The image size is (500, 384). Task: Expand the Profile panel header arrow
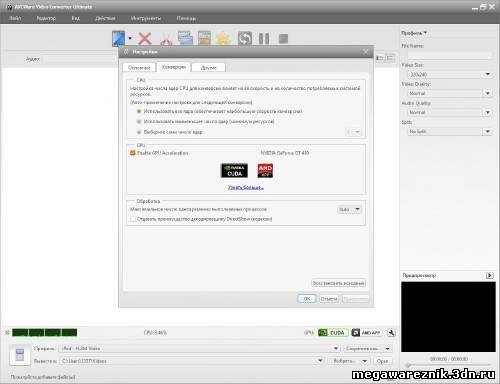425,33
